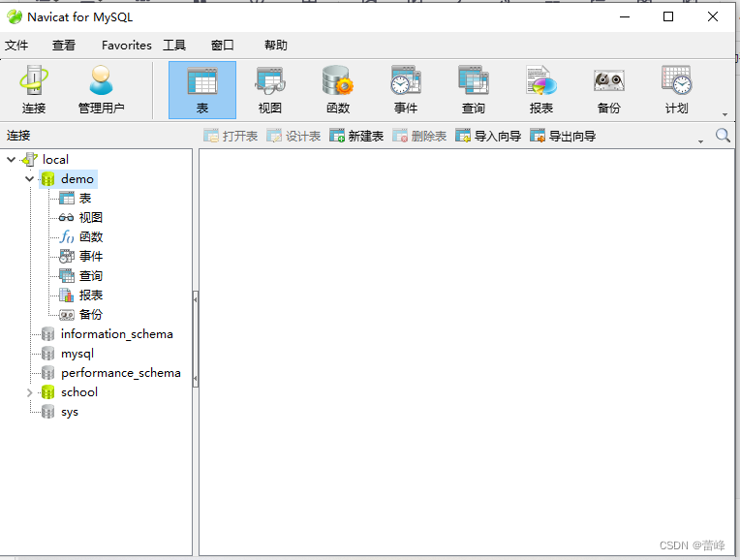Viewport: 740px width, 560px height.
Task: Open the 窗口 menu
Action: (x=222, y=46)
